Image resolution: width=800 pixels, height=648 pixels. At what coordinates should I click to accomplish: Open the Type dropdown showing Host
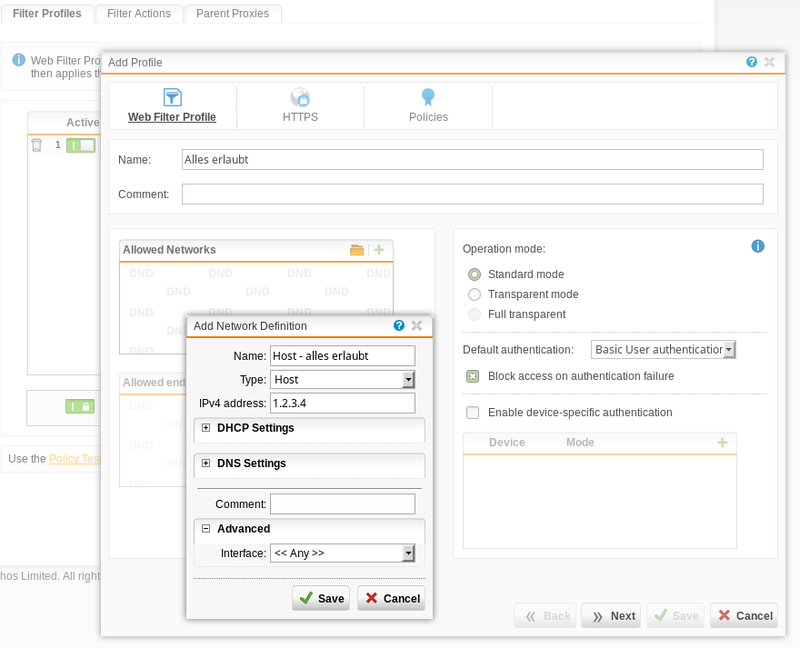(x=342, y=379)
